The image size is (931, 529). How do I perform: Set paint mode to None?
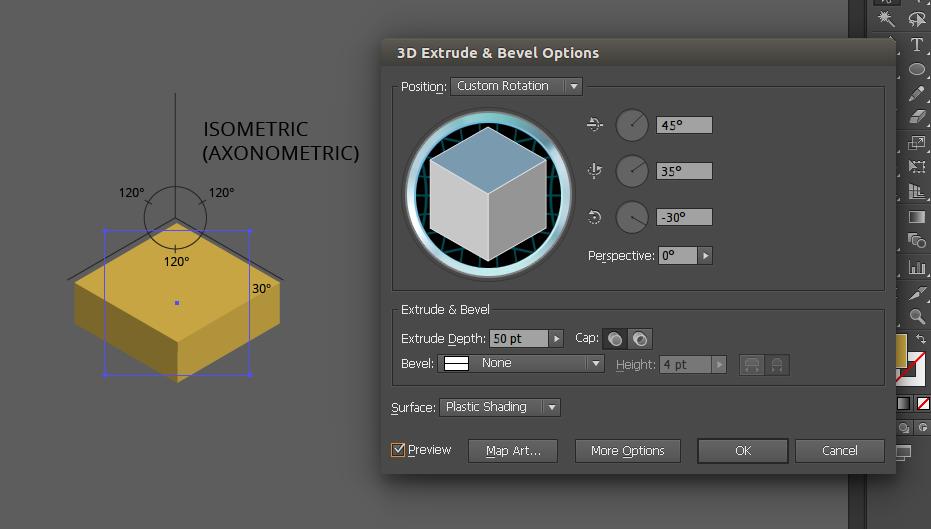(x=923, y=404)
